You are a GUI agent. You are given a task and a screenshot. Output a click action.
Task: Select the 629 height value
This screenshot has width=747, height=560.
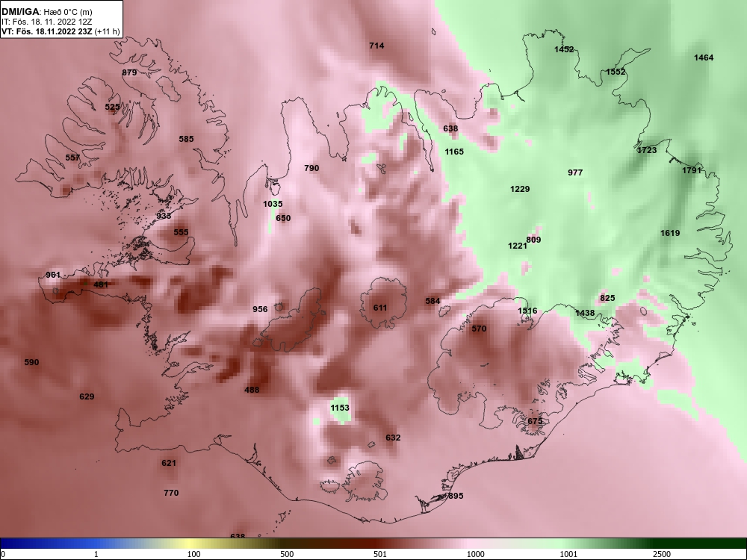pyautogui.click(x=87, y=396)
